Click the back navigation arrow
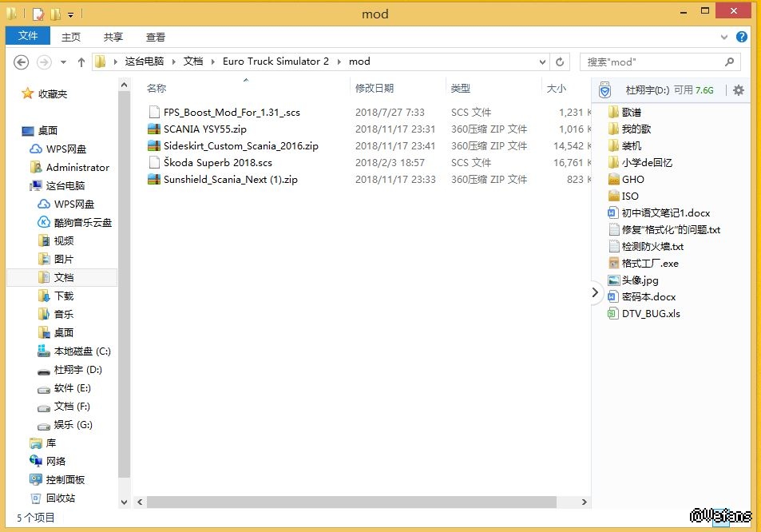761x532 pixels. [x=22, y=62]
